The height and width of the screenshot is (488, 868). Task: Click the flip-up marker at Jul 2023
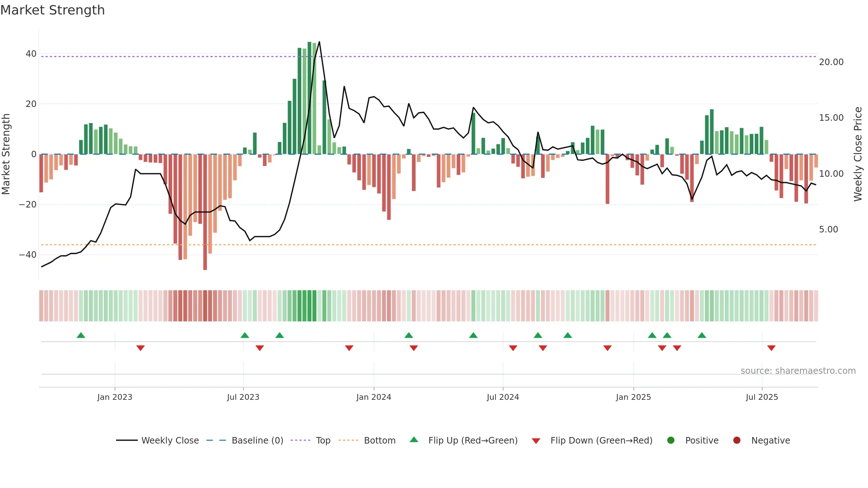[x=245, y=335]
